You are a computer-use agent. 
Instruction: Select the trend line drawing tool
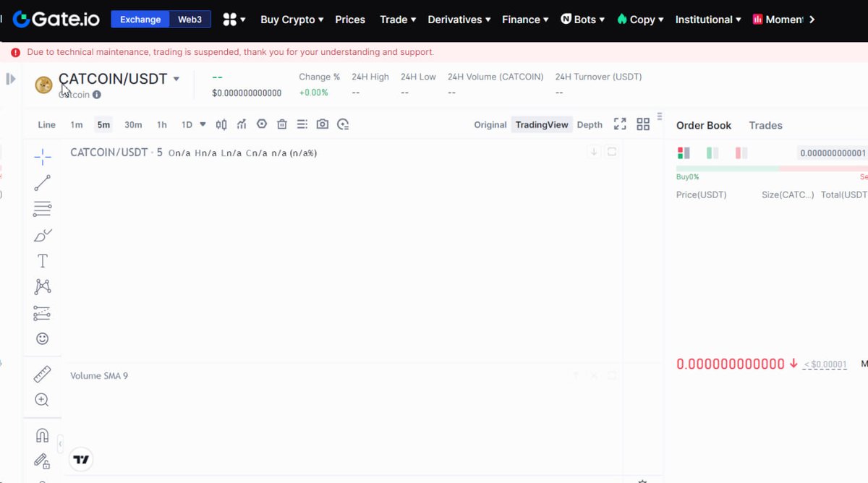pyautogui.click(x=43, y=183)
